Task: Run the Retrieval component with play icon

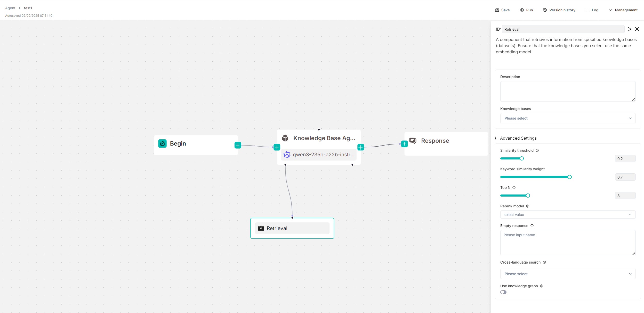Action: click(x=629, y=29)
